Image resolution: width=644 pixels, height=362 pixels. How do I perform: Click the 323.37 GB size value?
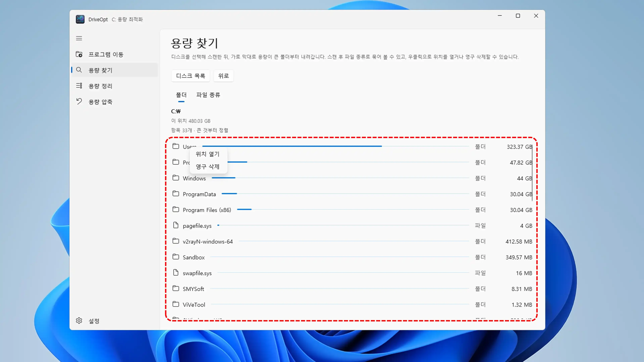[519, 147]
